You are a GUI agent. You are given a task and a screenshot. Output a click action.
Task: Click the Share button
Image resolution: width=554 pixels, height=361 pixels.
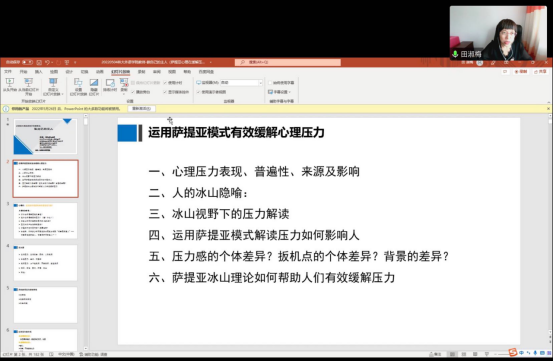pyautogui.click(x=540, y=72)
